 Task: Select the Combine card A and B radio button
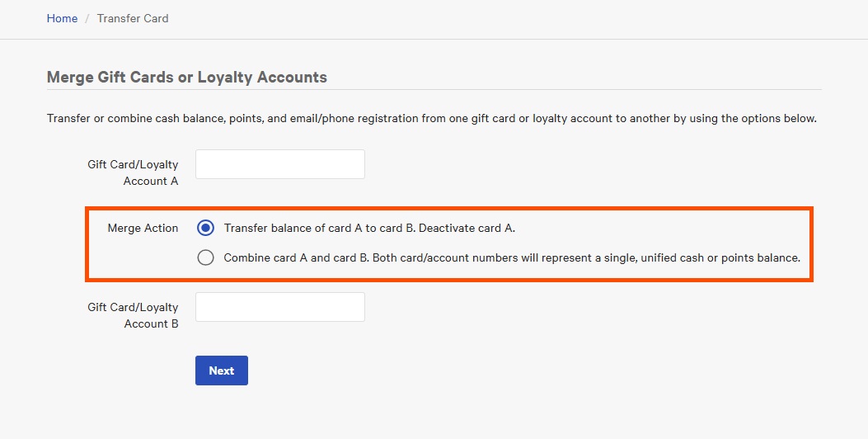[206, 257]
